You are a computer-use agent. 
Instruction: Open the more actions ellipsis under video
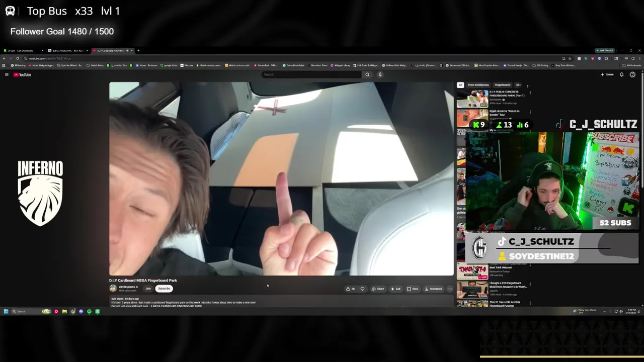450,289
